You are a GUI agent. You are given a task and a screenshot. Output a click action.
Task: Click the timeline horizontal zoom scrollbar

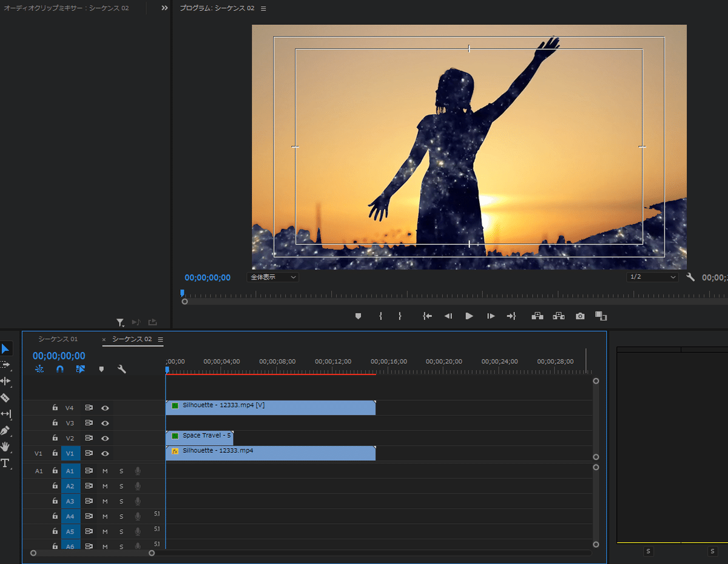[92, 553]
